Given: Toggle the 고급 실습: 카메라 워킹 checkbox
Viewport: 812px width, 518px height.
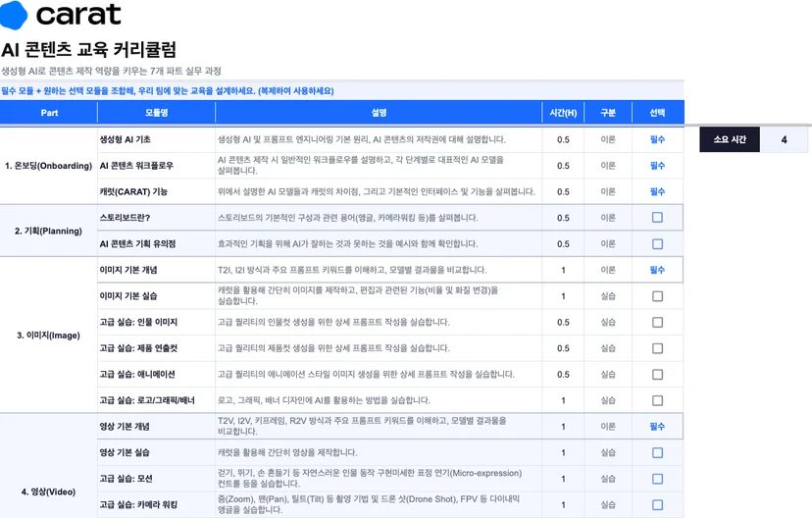Looking at the screenshot, I should (657, 504).
